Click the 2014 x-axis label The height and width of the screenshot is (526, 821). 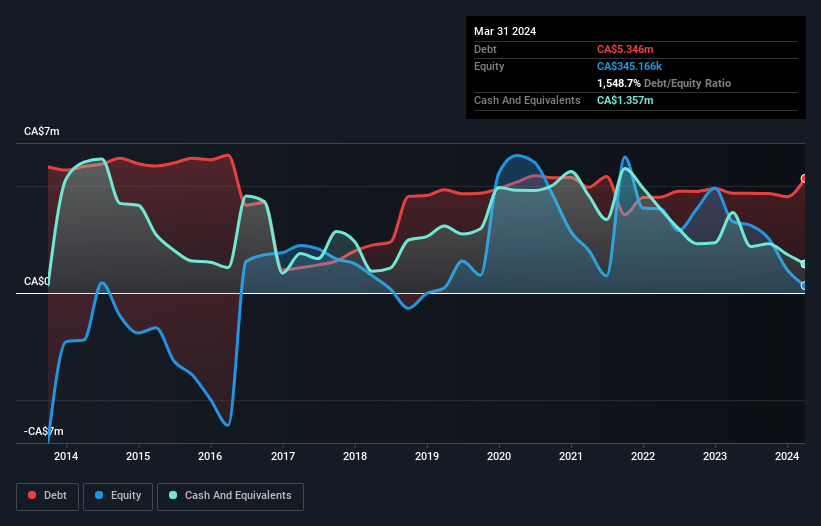[66, 456]
